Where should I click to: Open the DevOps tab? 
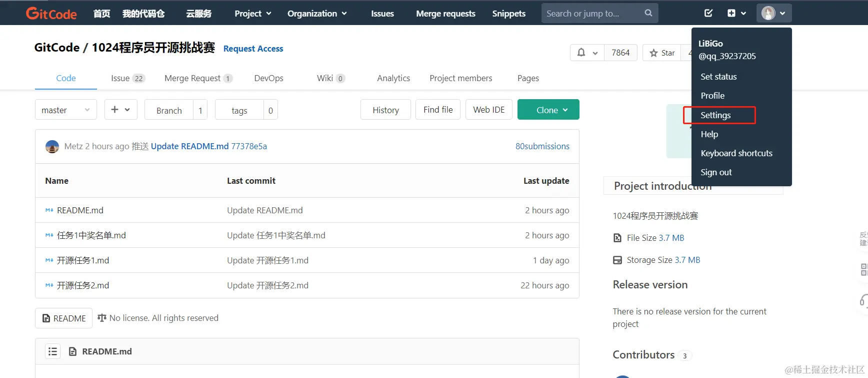pyautogui.click(x=268, y=78)
